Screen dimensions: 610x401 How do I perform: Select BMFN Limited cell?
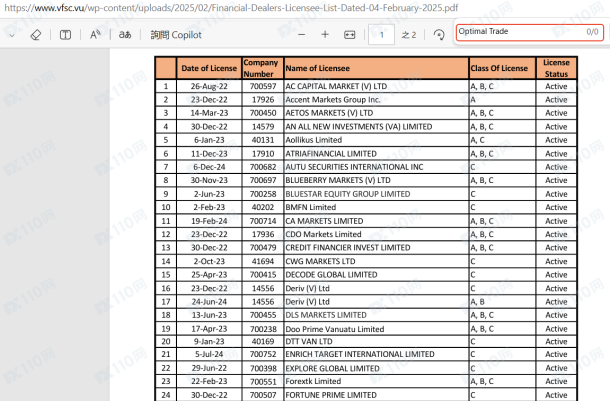376,207
